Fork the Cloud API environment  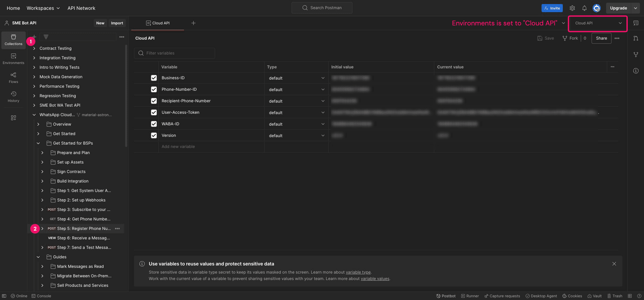pos(570,38)
